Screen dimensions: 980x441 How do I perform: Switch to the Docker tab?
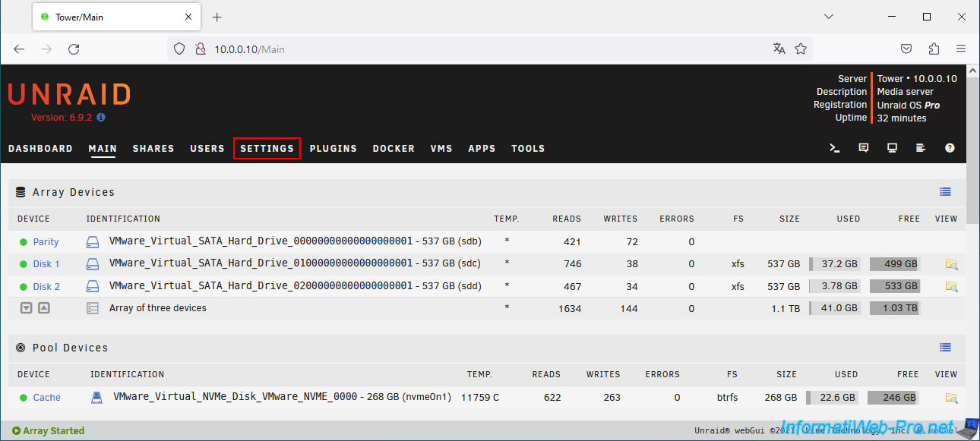(x=394, y=149)
